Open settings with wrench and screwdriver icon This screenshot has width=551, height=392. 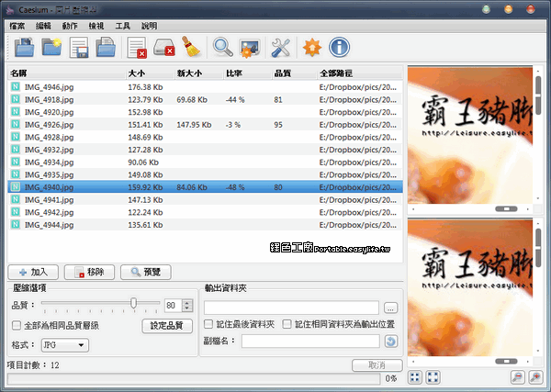[x=280, y=48]
